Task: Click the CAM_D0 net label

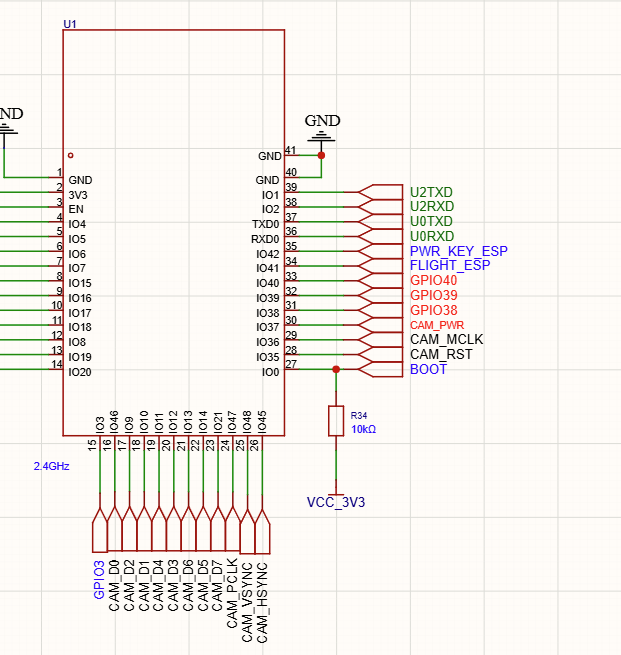Action: point(114,586)
